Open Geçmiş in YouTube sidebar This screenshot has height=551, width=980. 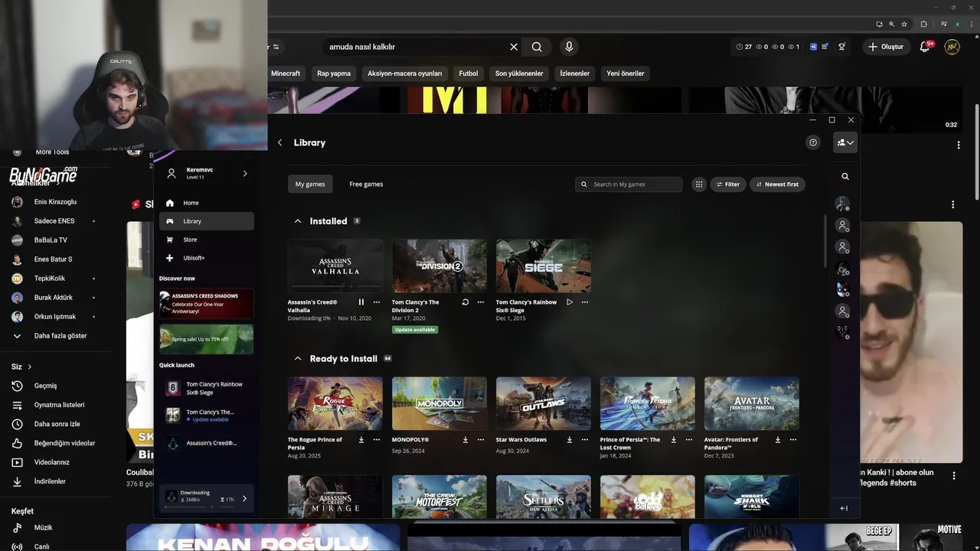(x=46, y=386)
